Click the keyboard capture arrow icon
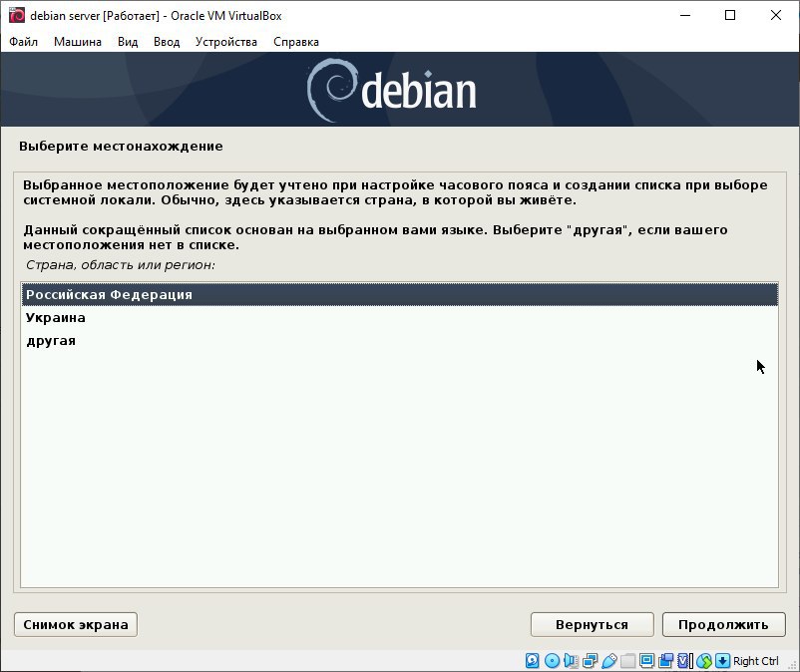This screenshot has width=800, height=672. [722, 661]
